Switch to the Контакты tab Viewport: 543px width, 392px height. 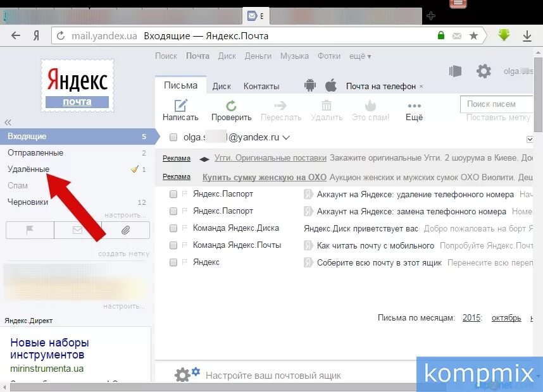pyautogui.click(x=261, y=86)
